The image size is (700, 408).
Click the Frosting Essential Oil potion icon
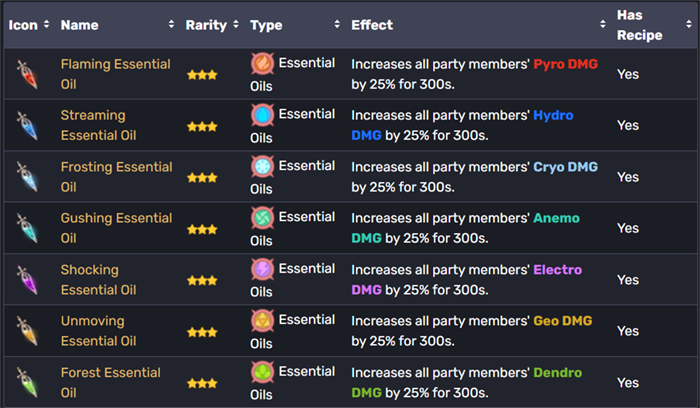coord(26,177)
